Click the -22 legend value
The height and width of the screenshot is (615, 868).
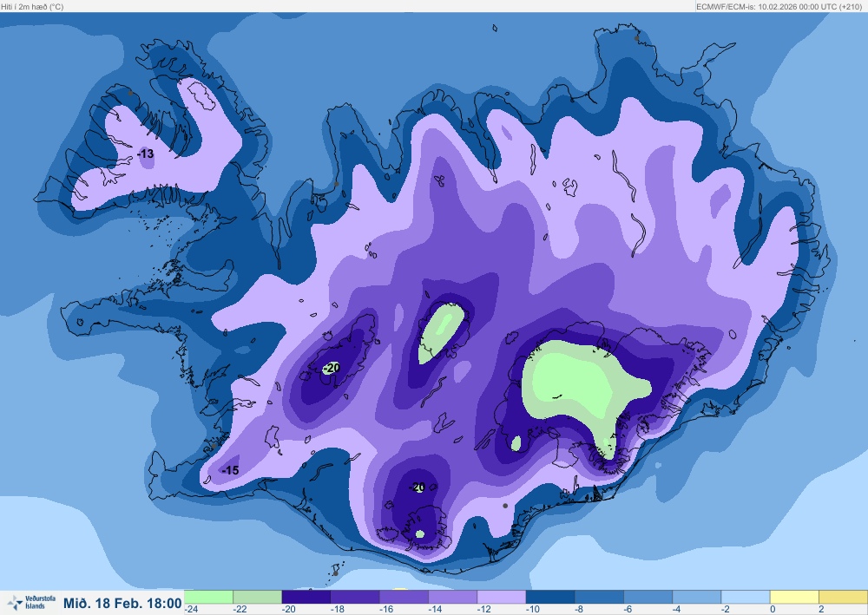240,610
